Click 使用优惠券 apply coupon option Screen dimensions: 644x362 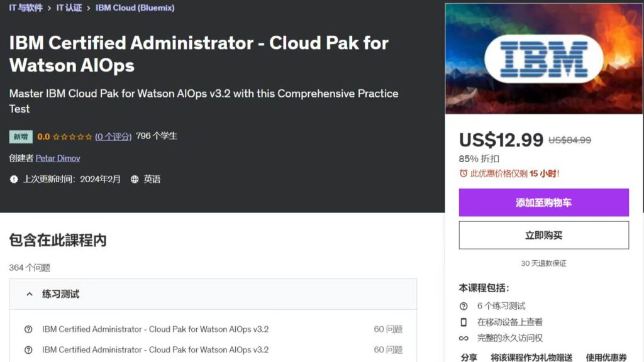point(606,357)
